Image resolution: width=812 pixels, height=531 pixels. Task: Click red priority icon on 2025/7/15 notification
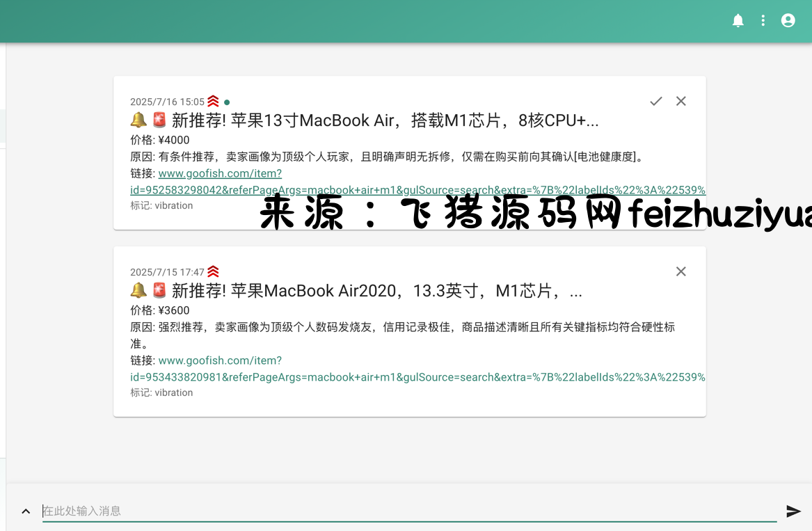coord(213,271)
